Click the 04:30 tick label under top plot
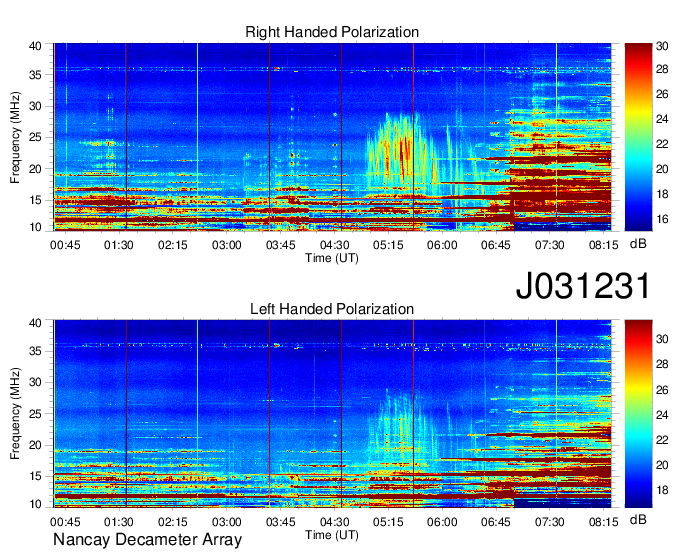 (x=334, y=245)
